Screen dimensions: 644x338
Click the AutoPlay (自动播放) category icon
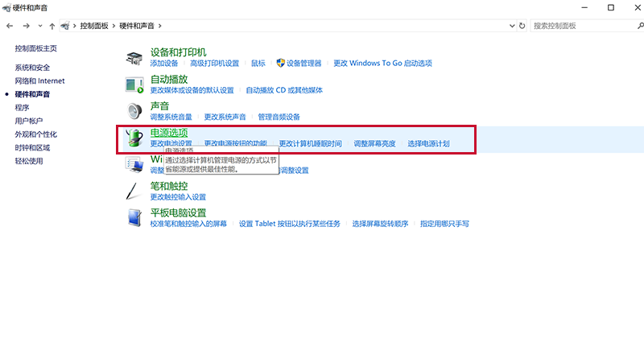134,85
